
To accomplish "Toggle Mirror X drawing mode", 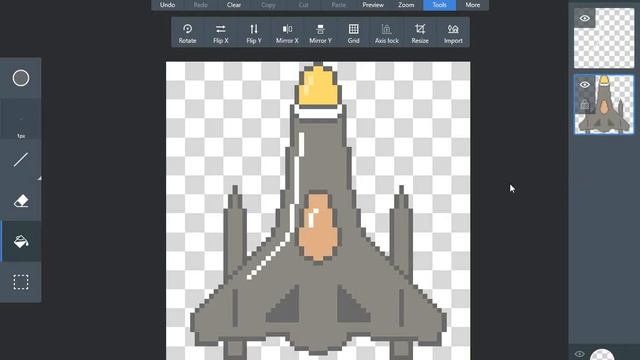I will pyautogui.click(x=287, y=33).
